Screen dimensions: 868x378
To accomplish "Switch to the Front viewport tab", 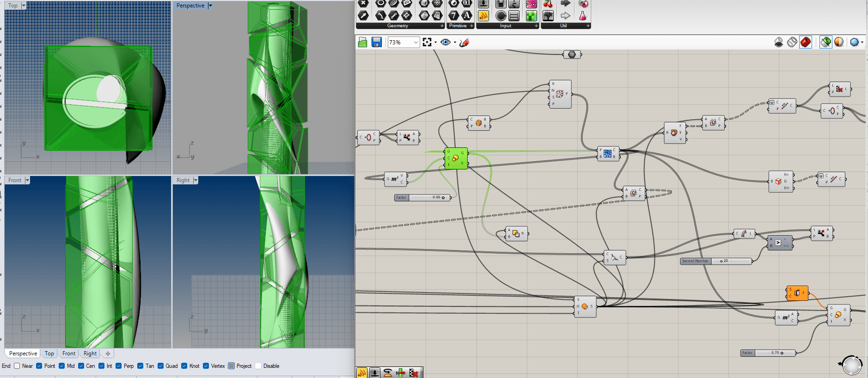I will (x=69, y=354).
